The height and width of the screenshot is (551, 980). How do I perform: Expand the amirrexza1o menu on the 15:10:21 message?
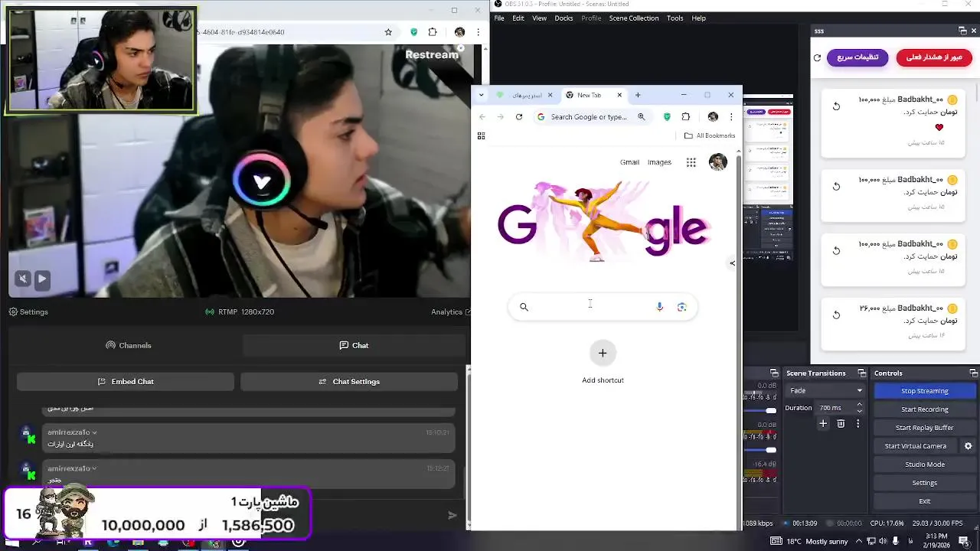pos(94,432)
